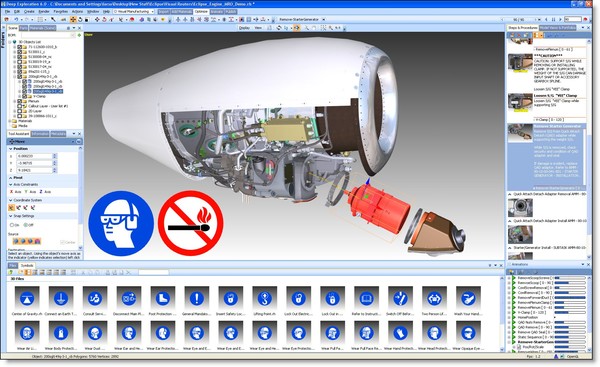Screen dimensions: 600x367
Task: Toggle visibility checkbox of 71-112600-1010 item
Action: click(20, 47)
